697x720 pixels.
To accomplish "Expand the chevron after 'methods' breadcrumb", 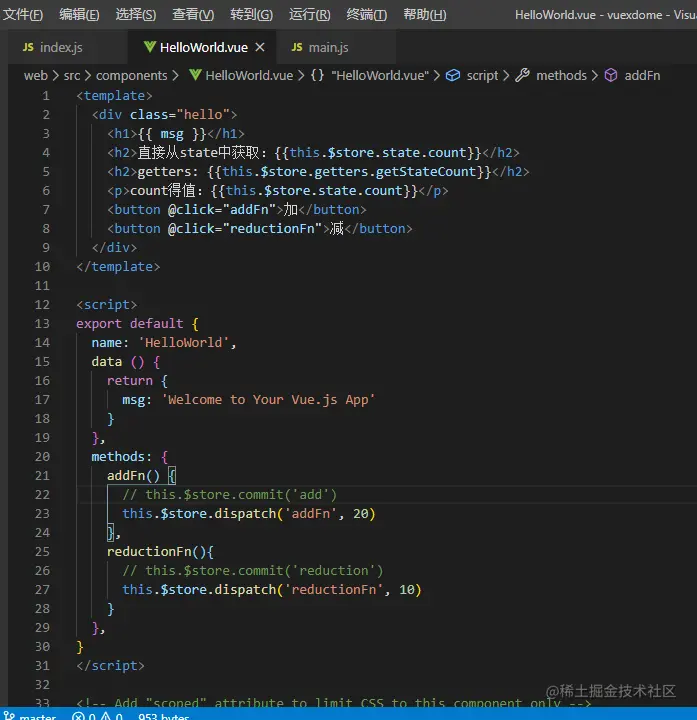I will 595,75.
